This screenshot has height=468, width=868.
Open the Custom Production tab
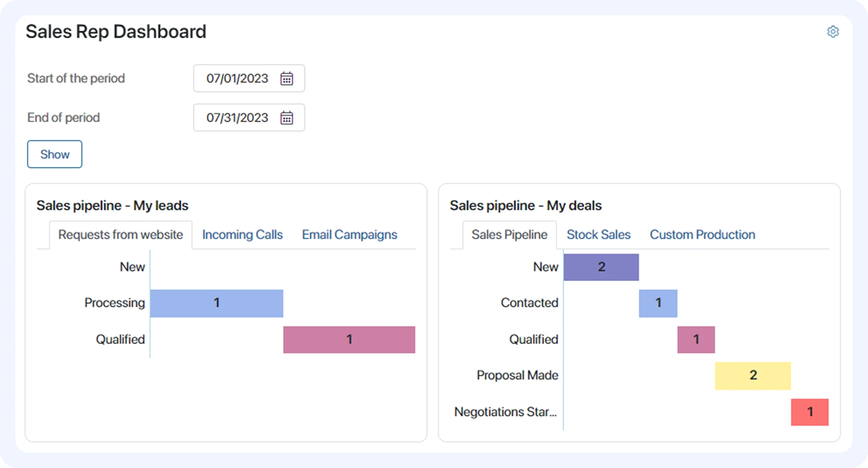pos(702,235)
